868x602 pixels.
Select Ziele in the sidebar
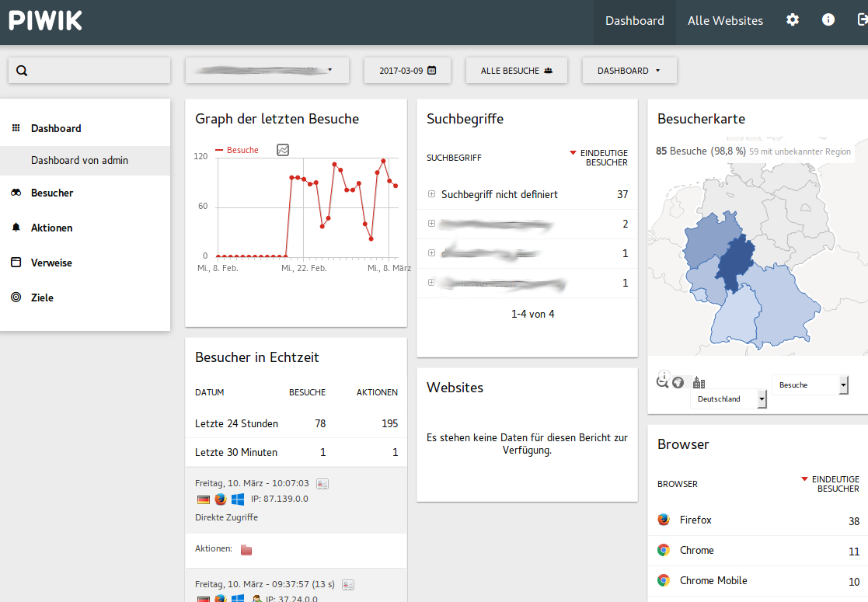point(42,298)
